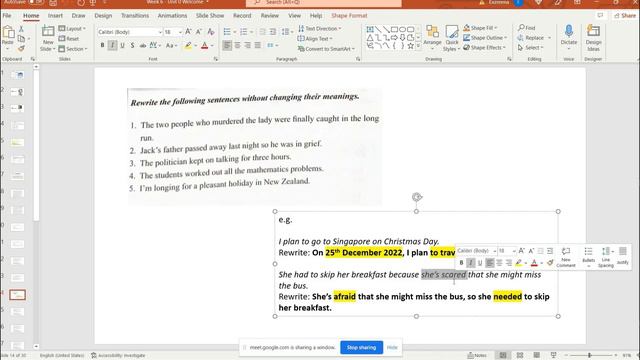The image size is (640, 360).
Task: Click the ribbon font color swatch
Action: (204, 45)
